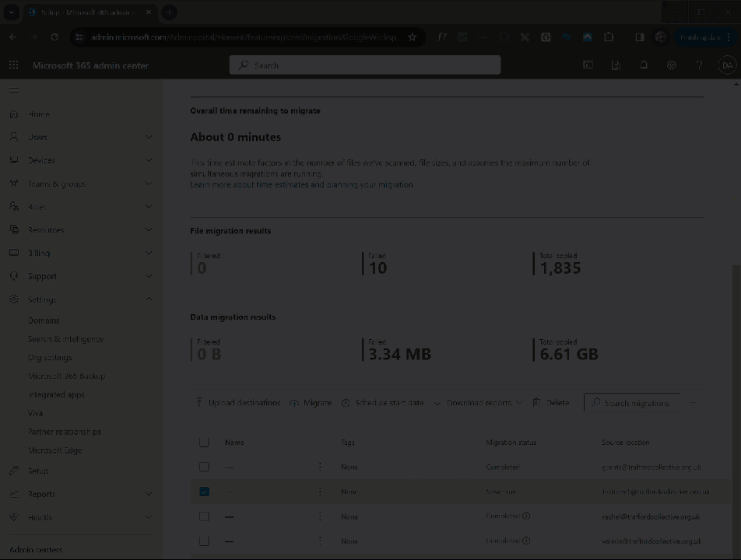Screen dimensions: 741x560
Task: Open Viva under Settings
Action: coord(35,413)
